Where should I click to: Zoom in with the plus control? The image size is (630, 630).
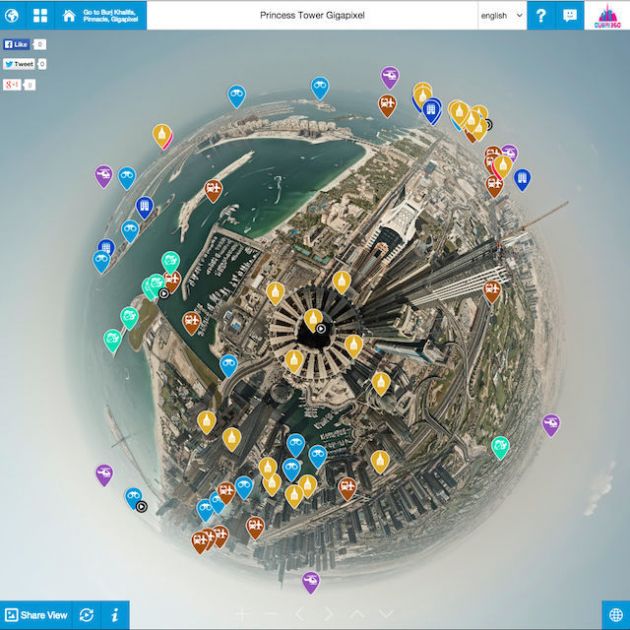tap(242, 613)
